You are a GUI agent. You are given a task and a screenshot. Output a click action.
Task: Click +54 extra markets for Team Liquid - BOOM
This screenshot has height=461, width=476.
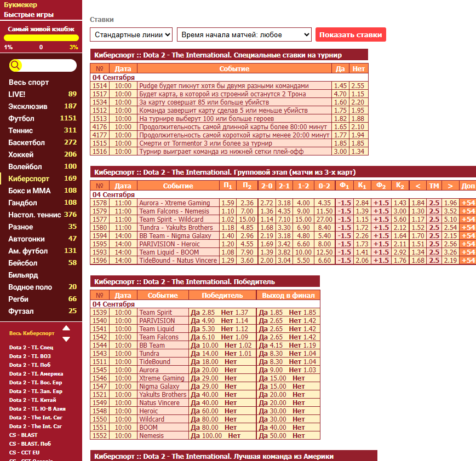tap(468, 252)
